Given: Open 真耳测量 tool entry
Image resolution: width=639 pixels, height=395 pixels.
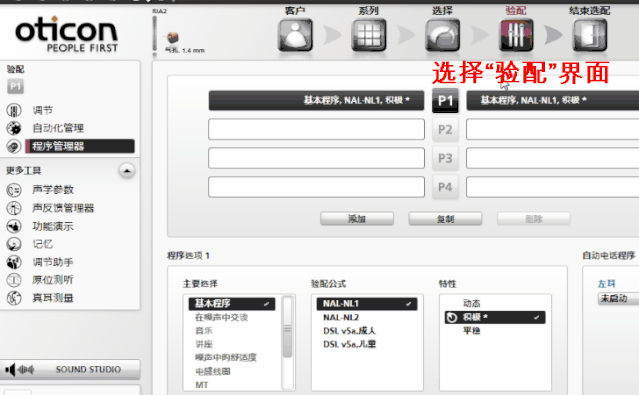Looking at the screenshot, I should point(53,298).
